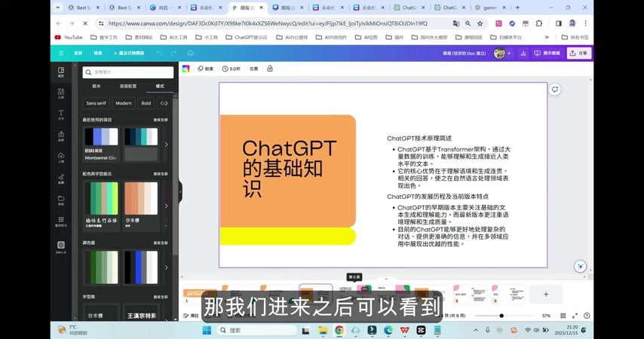Switch to the 版面配置 layout tab

click(127, 86)
